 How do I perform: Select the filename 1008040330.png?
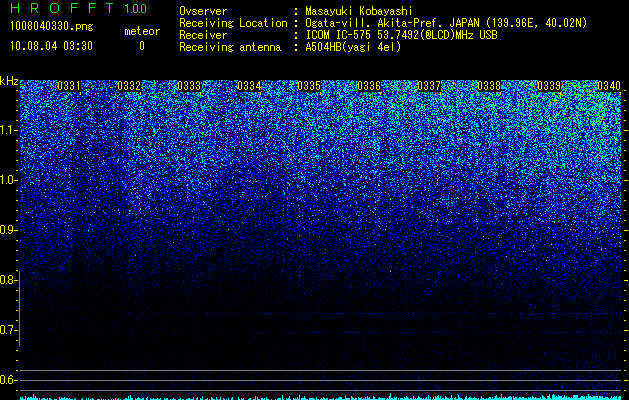(52, 26)
